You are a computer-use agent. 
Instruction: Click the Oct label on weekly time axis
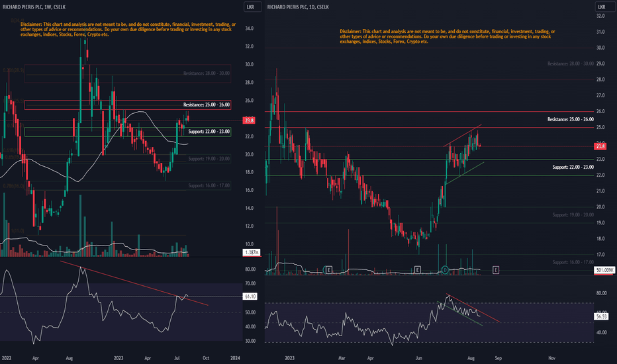206,358
